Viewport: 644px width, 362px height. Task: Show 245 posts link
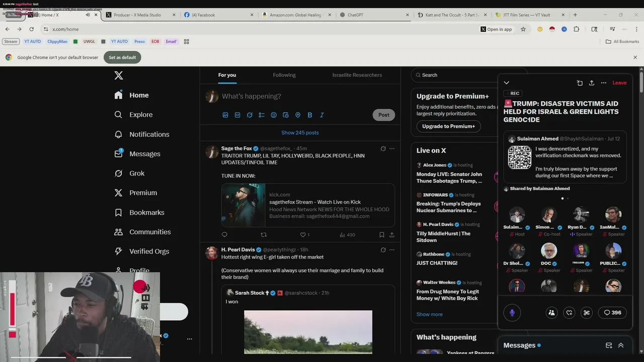pos(300,133)
